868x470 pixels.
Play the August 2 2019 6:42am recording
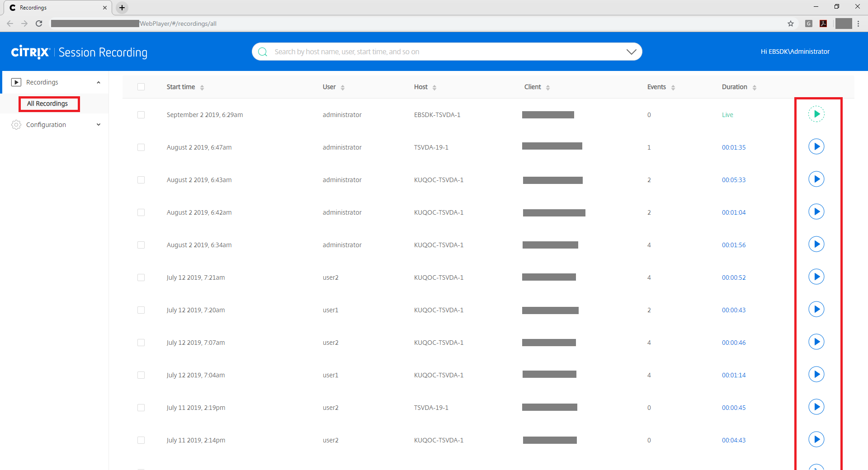[816, 211]
